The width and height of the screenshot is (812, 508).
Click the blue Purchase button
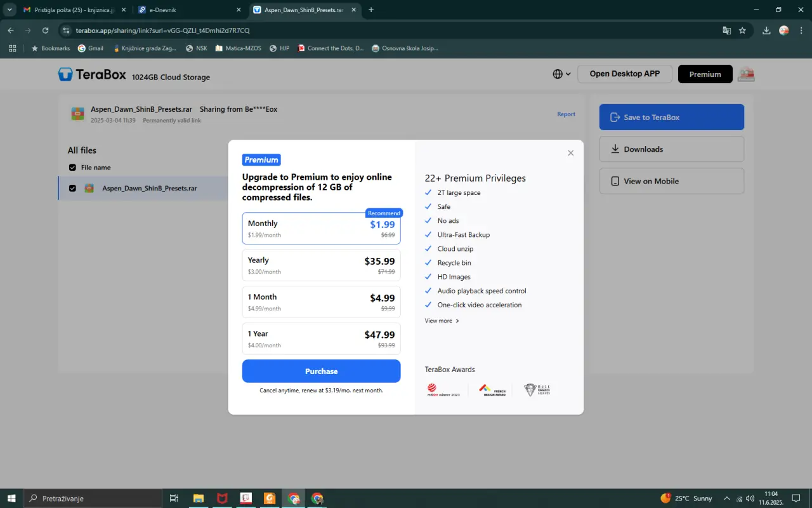click(x=321, y=371)
